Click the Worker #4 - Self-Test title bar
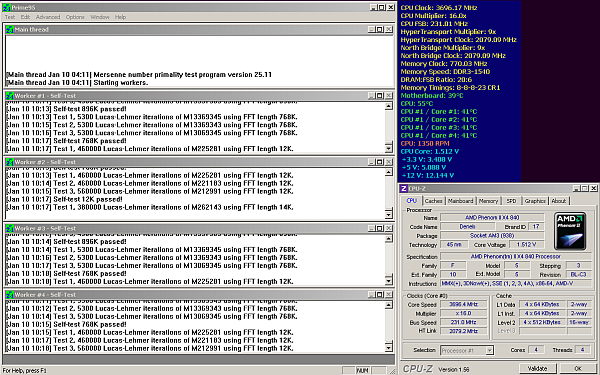This screenshot has width=600, height=375. click(x=199, y=295)
